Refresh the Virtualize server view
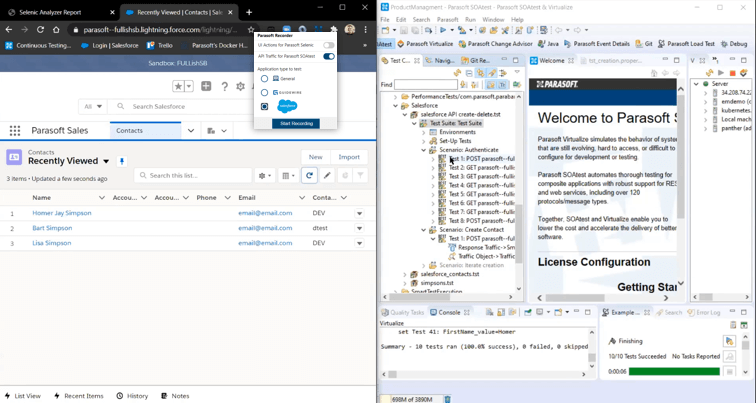 click(x=709, y=73)
